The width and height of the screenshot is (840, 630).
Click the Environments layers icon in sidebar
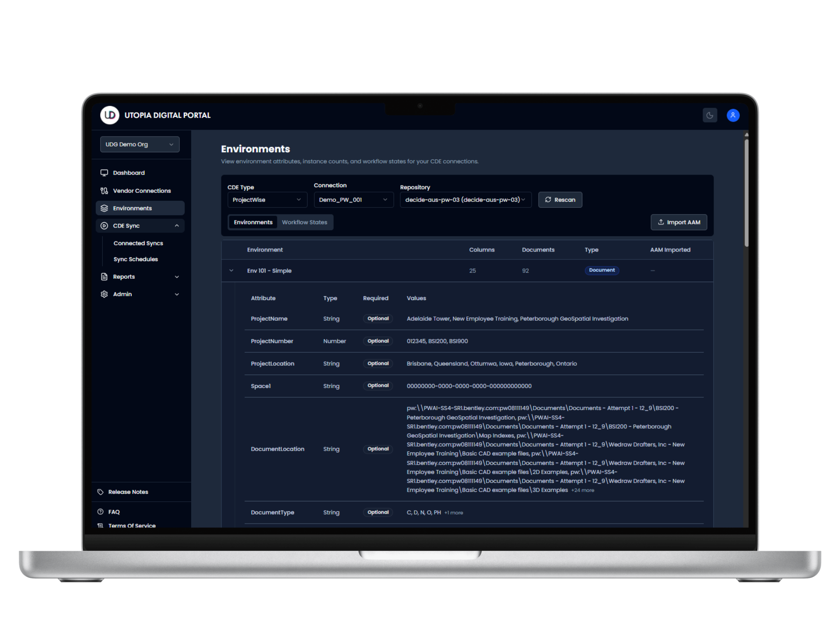[104, 208]
